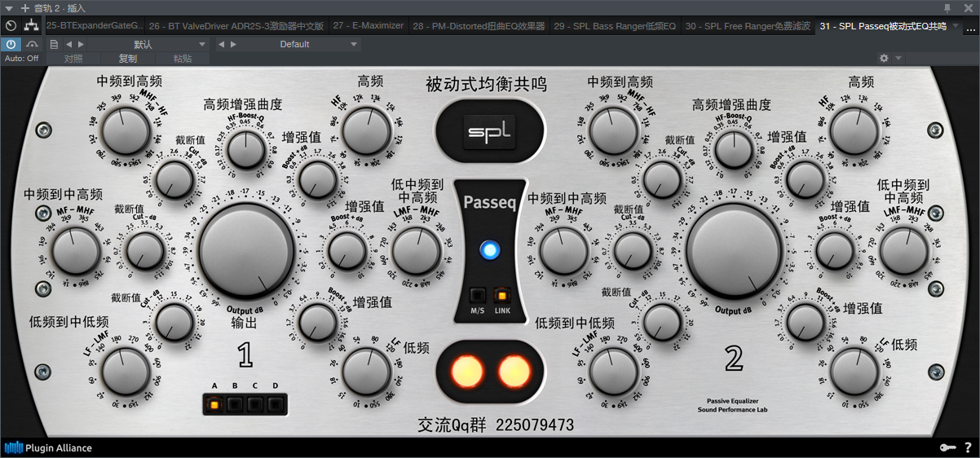Image resolution: width=980 pixels, height=458 pixels.
Task: Select settings slot C
Action: [x=255, y=403]
